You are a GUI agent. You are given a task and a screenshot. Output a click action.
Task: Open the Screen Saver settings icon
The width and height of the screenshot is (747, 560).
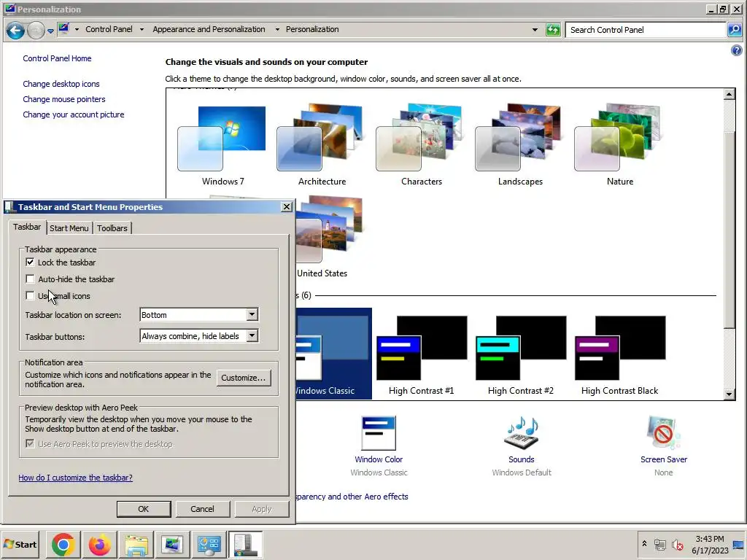point(664,433)
